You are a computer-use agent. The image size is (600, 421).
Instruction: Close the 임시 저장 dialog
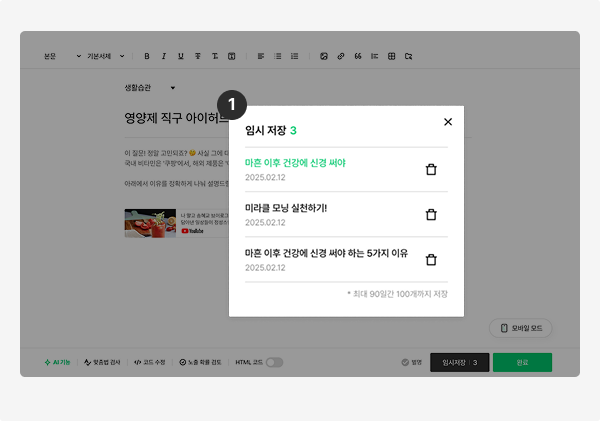(448, 122)
